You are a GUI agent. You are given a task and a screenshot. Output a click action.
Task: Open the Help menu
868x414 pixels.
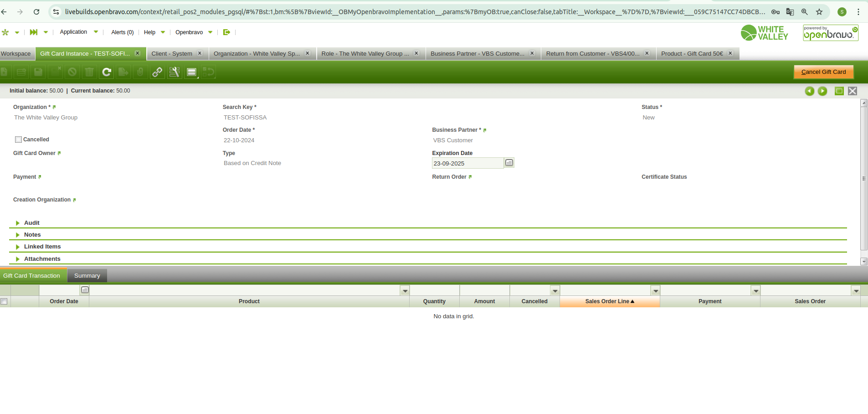pyautogui.click(x=154, y=32)
